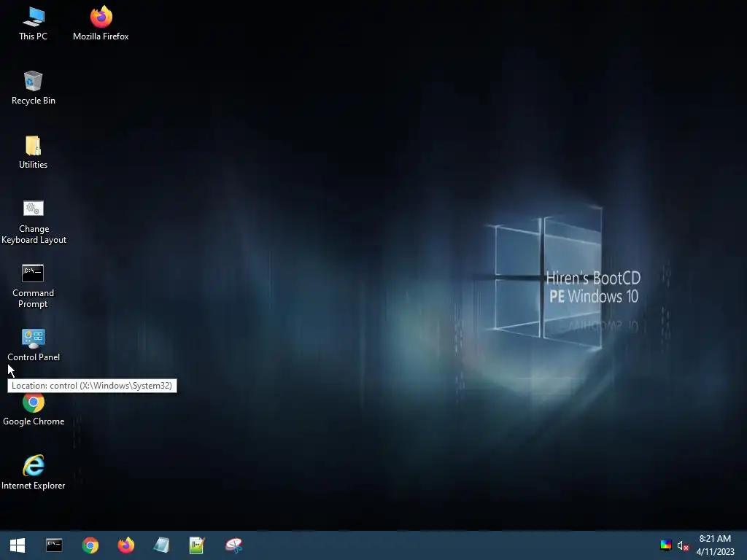Open the Windows Start menu
The width and height of the screenshot is (747, 560).
18,545
